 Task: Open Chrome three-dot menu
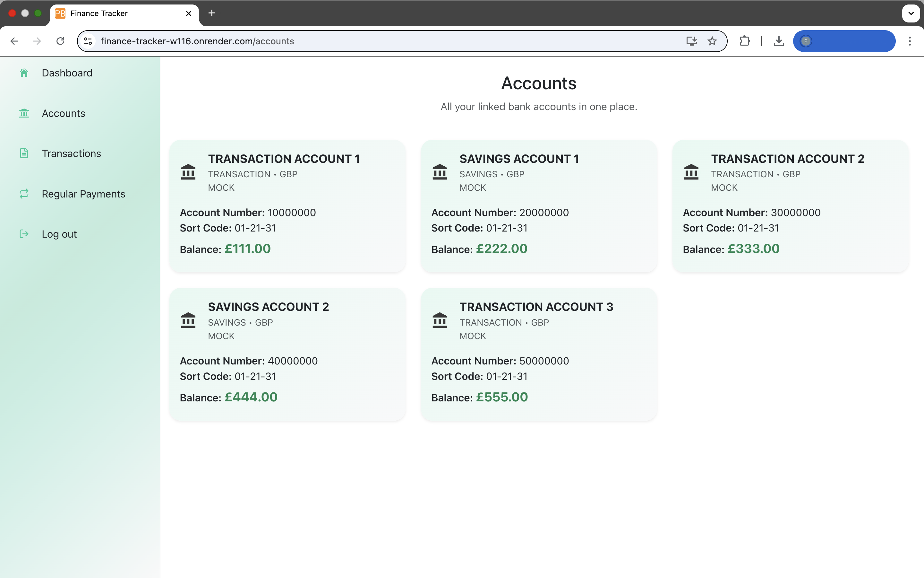point(910,41)
